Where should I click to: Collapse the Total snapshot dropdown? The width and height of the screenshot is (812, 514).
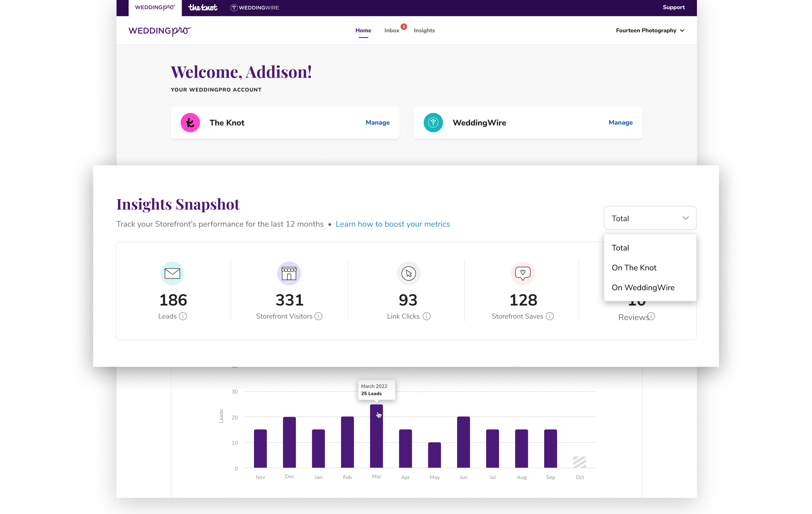[650, 218]
